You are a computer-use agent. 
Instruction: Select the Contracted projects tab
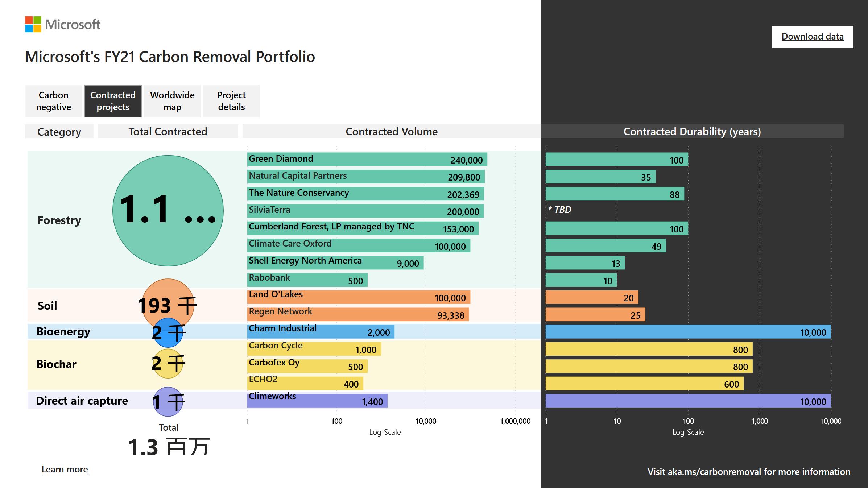click(x=113, y=101)
